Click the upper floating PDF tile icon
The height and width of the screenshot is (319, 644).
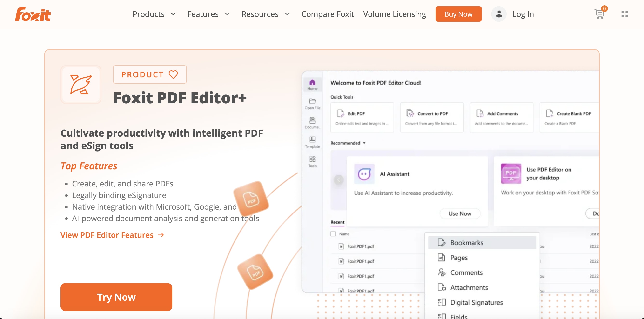coord(251,199)
